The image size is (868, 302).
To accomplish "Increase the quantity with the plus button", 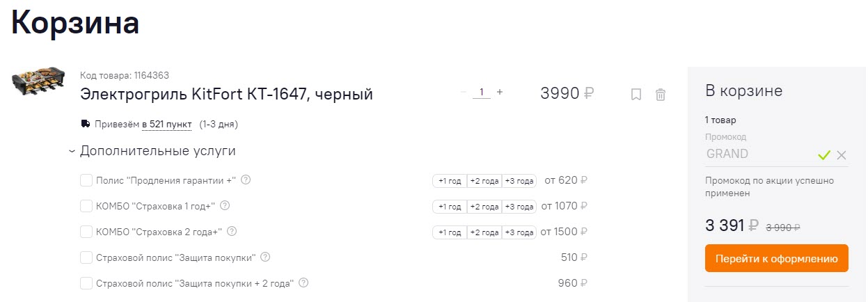I will pos(500,92).
